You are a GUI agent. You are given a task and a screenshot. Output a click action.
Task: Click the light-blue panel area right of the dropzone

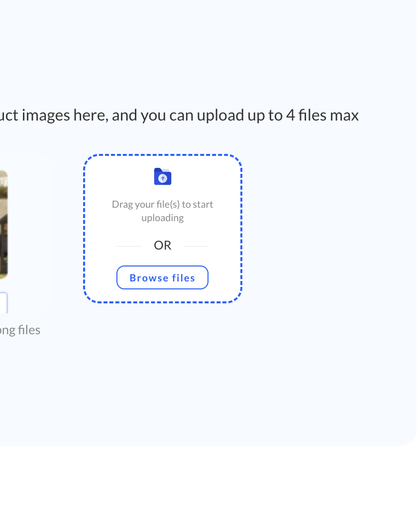pos(328,229)
